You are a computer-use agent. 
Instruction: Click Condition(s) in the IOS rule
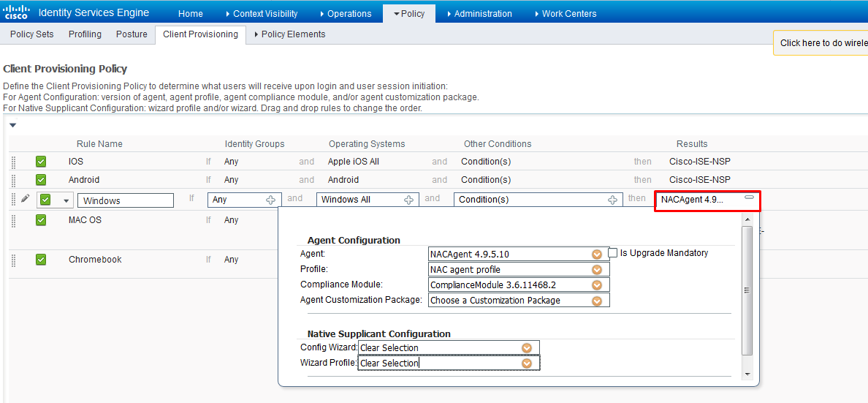(485, 162)
